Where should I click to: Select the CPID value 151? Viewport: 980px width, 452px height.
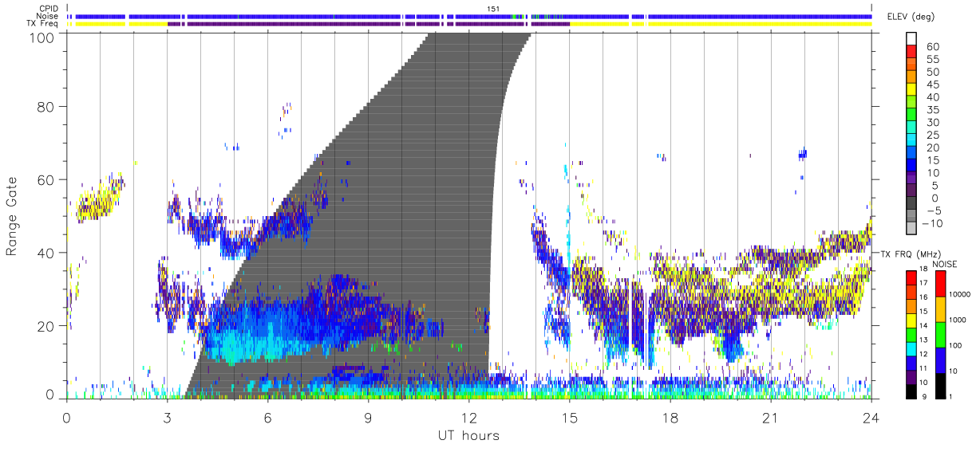coord(493,8)
